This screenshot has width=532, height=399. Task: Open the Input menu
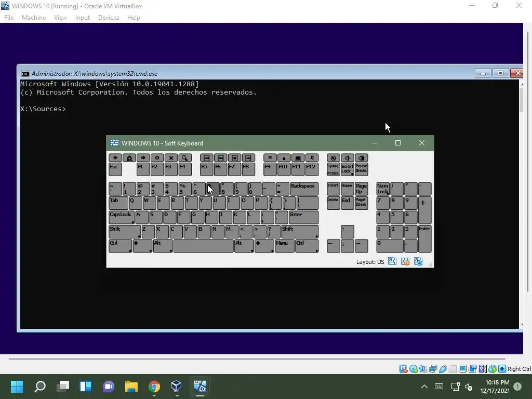(x=83, y=18)
